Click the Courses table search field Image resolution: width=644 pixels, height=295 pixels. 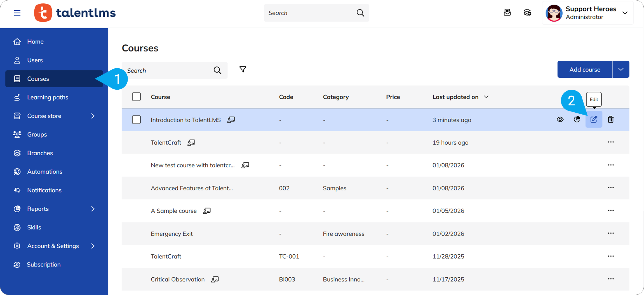click(x=168, y=71)
